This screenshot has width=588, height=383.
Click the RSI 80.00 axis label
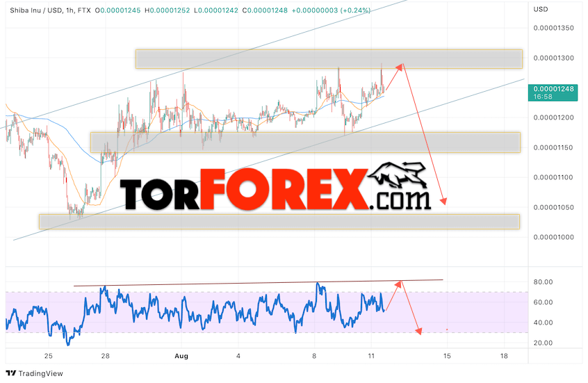pos(543,282)
